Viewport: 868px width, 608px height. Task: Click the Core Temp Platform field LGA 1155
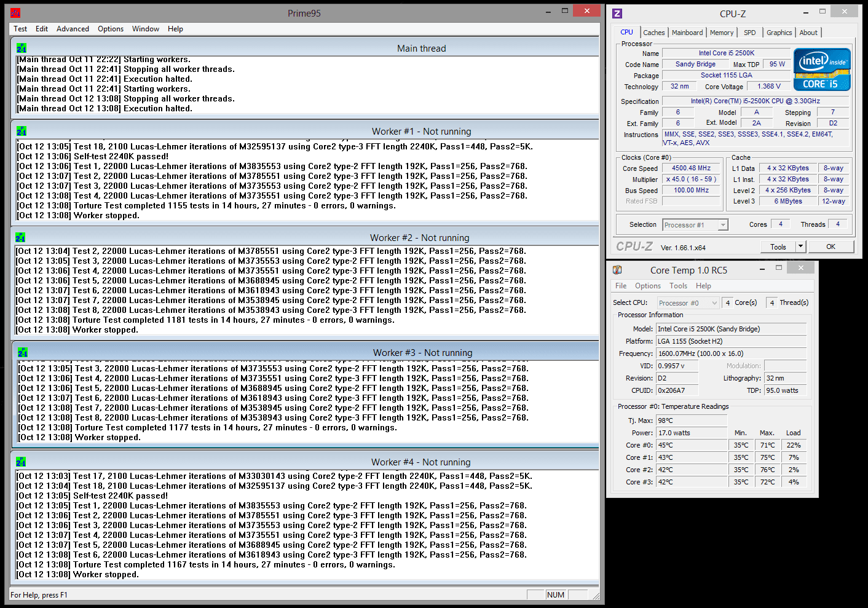(x=731, y=341)
